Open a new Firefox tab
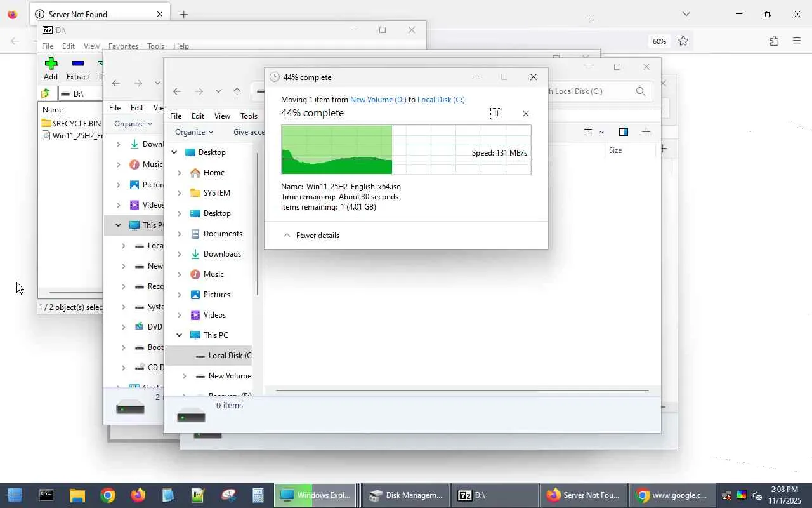812x508 pixels. (183, 14)
